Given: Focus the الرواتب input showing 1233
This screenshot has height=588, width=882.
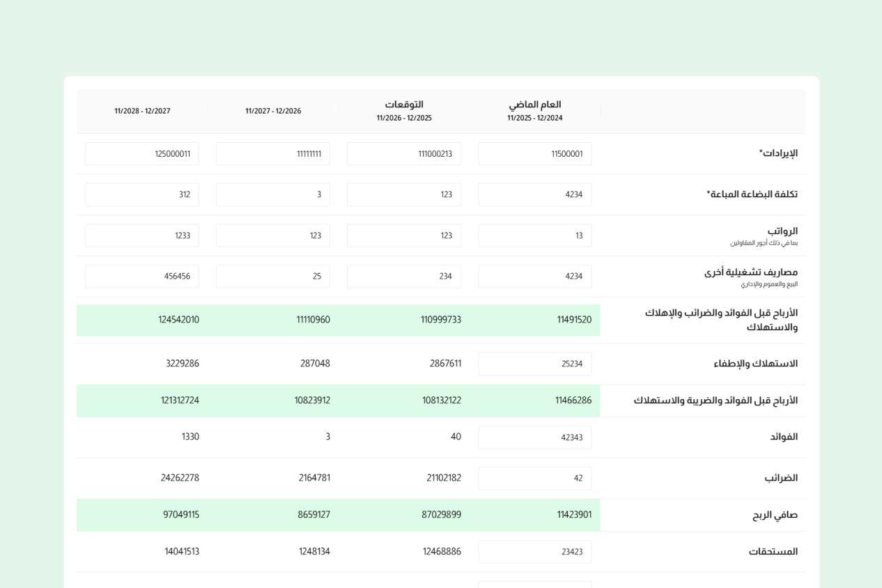Looking at the screenshot, I should tap(141, 235).
